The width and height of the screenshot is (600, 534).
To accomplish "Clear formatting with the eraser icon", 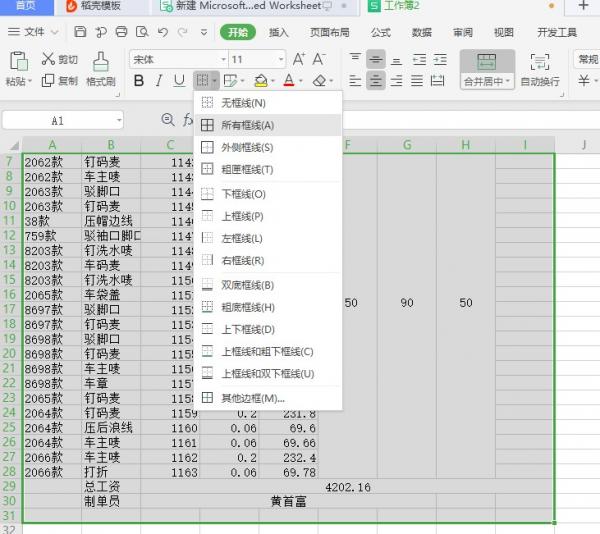I will pyautogui.click(x=320, y=81).
